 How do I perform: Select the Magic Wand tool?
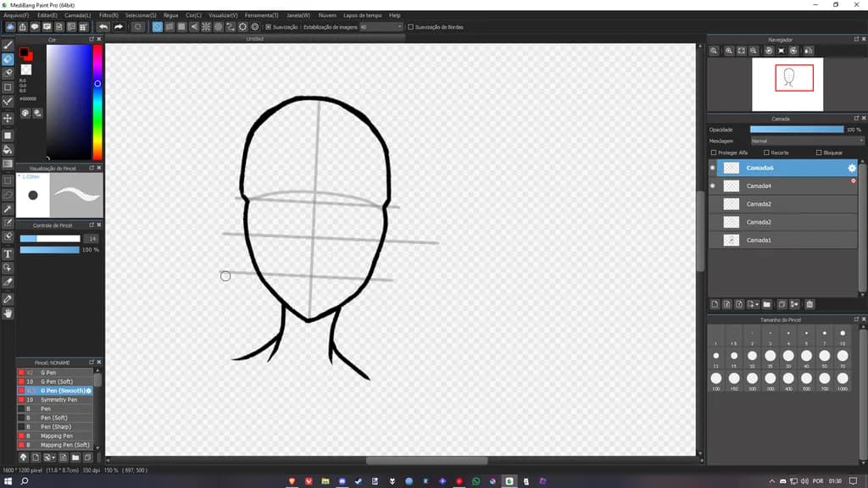click(8, 209)
